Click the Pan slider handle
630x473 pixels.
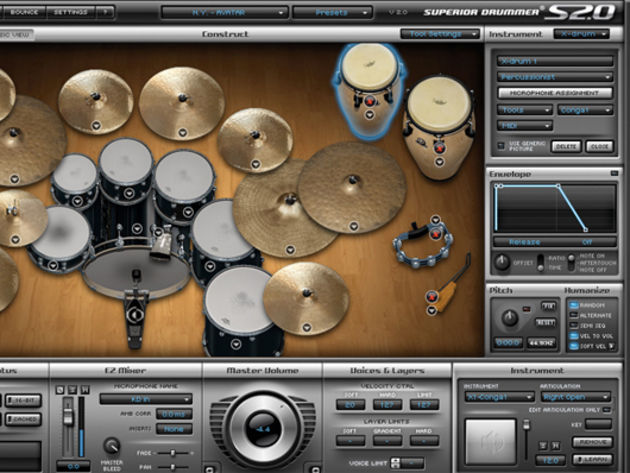click(173, 467)
